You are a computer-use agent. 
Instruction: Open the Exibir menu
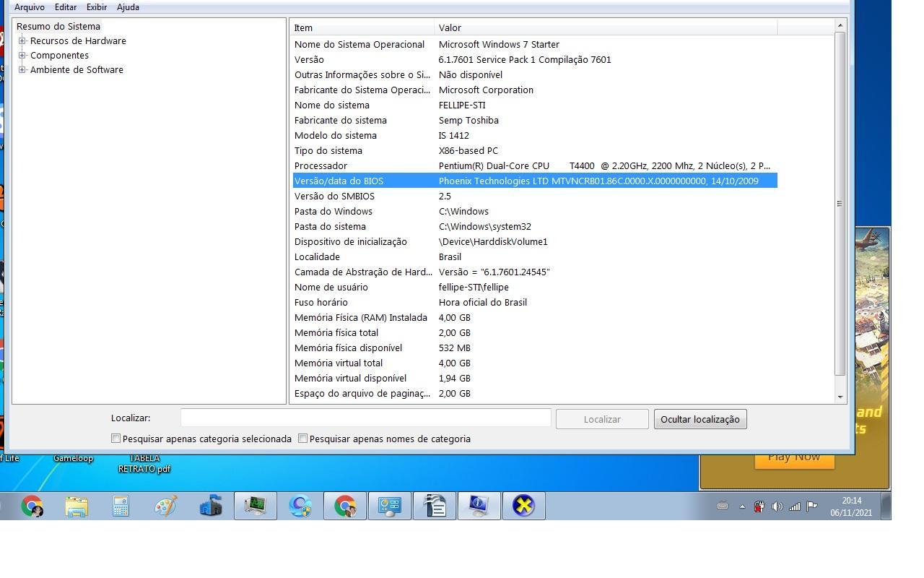(x=97, y=7)
